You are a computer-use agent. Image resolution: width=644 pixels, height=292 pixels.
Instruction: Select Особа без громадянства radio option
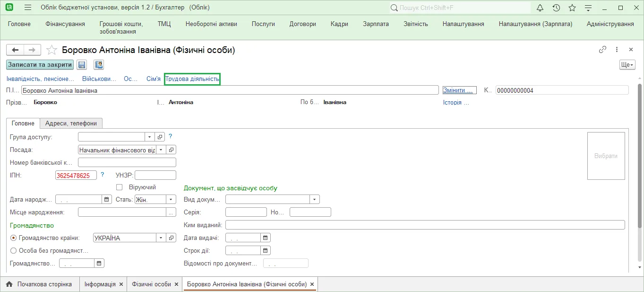pos(13,250)
